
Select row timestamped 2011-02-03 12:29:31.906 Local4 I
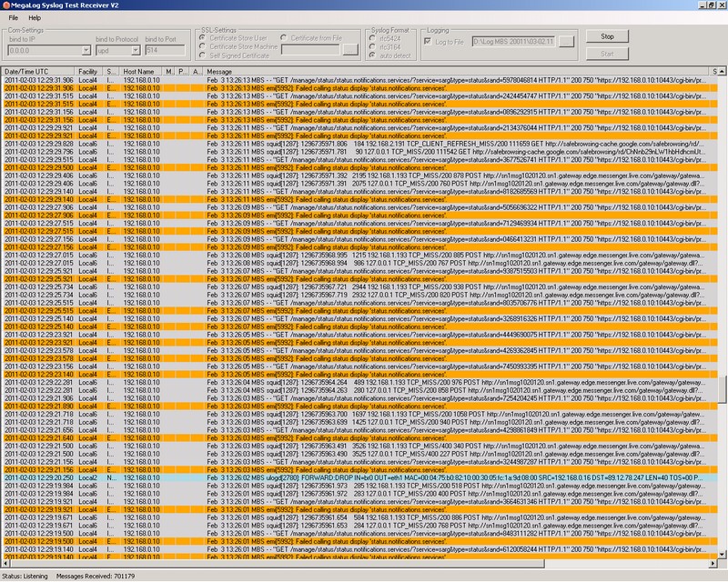point(359,80)
